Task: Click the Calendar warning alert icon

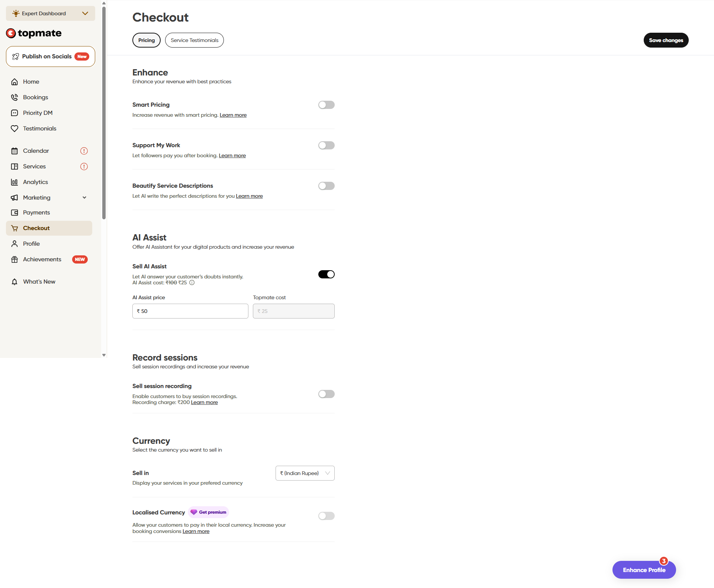Action: tap(84, 151)
